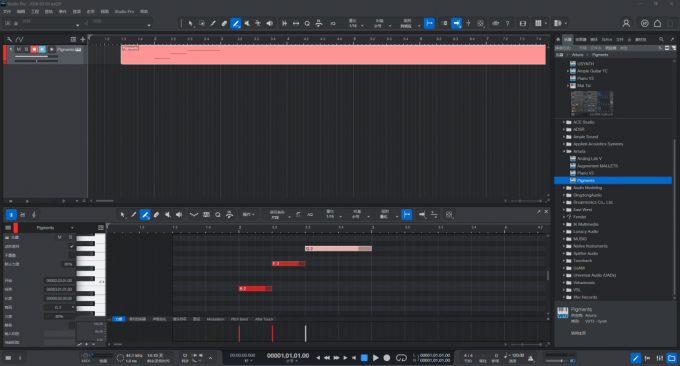Toggle record arm on Pigments track
Screen dimensions: 680x366
(34, 49)
